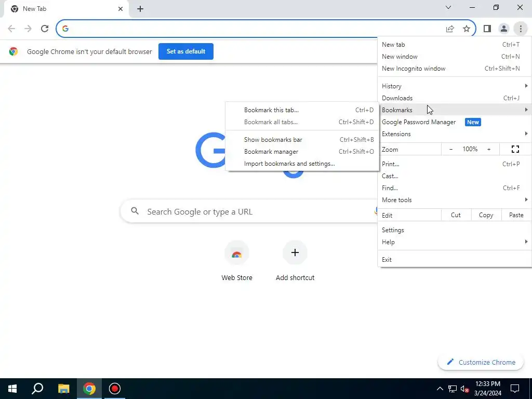The width and height of the screenshot is (532, 399).
Task: Reload the page with the refresh icon
Action: point(45,29)
